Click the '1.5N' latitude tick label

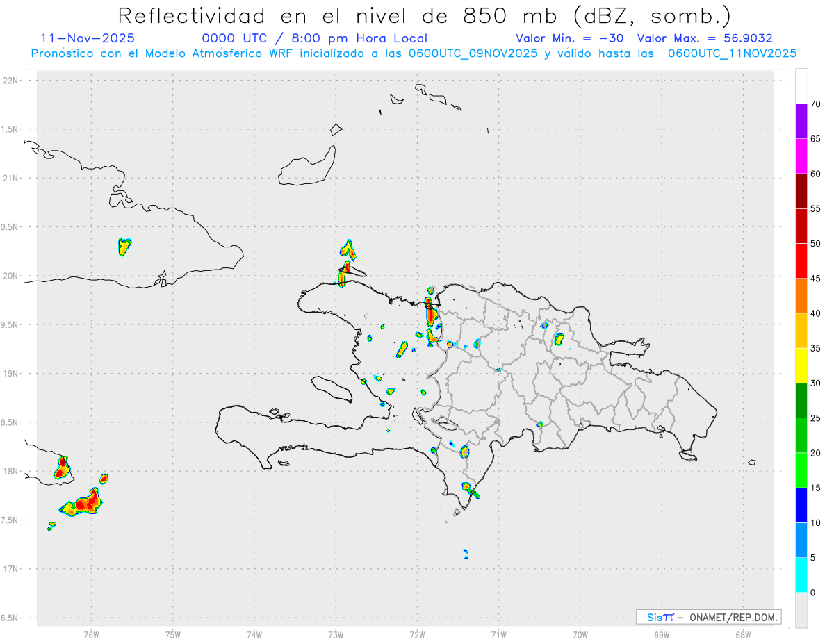11,129
